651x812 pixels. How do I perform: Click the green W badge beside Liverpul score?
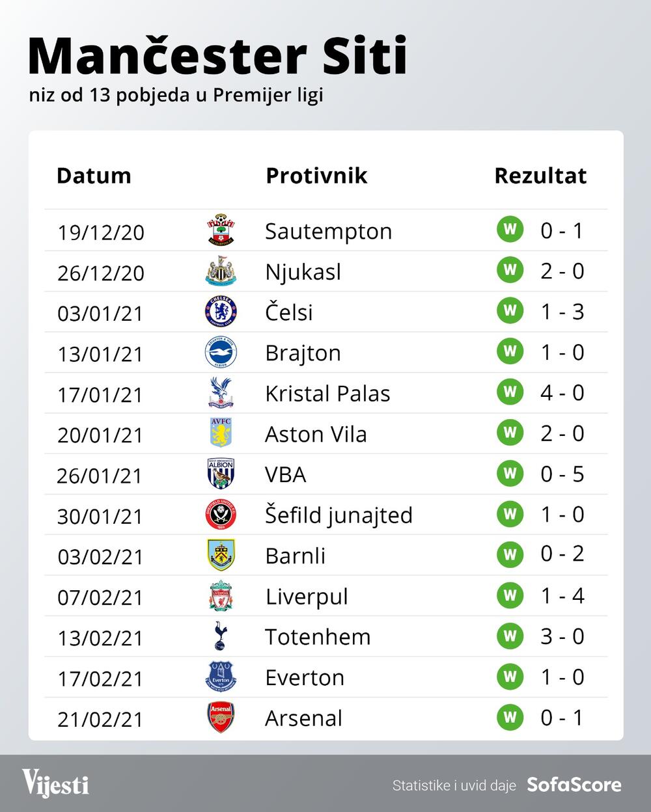(510, 595)
